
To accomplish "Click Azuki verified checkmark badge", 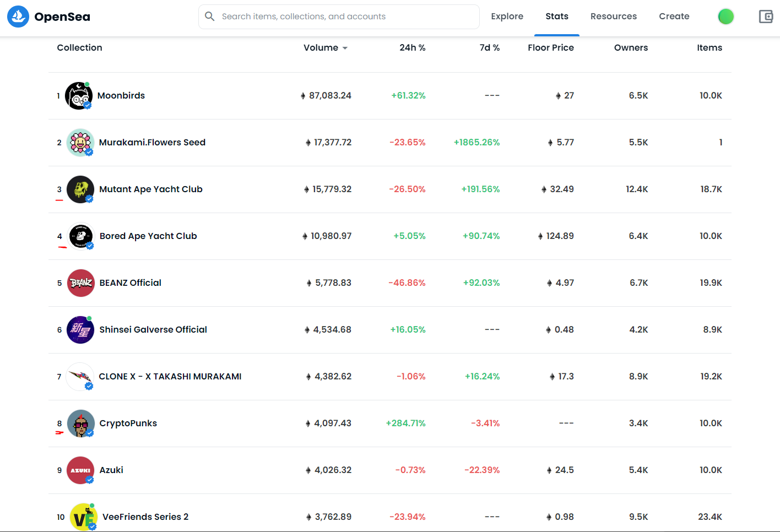I will 90,480.
